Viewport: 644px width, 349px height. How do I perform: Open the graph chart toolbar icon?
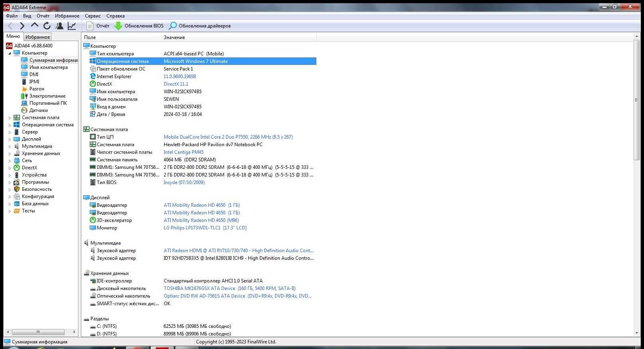click(72, 26)
